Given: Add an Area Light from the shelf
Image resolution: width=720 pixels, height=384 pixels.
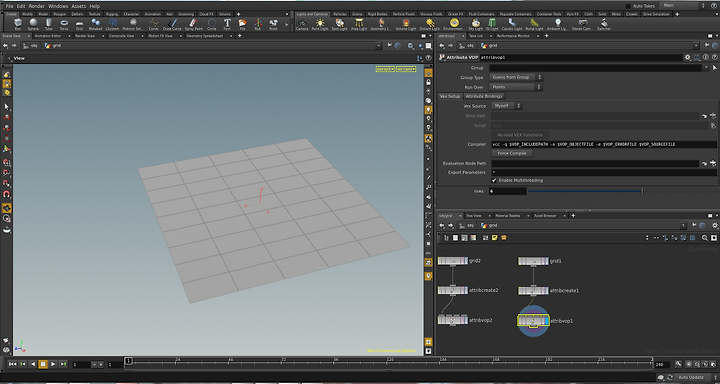Looking at the screenshot, I should point(359,24).
